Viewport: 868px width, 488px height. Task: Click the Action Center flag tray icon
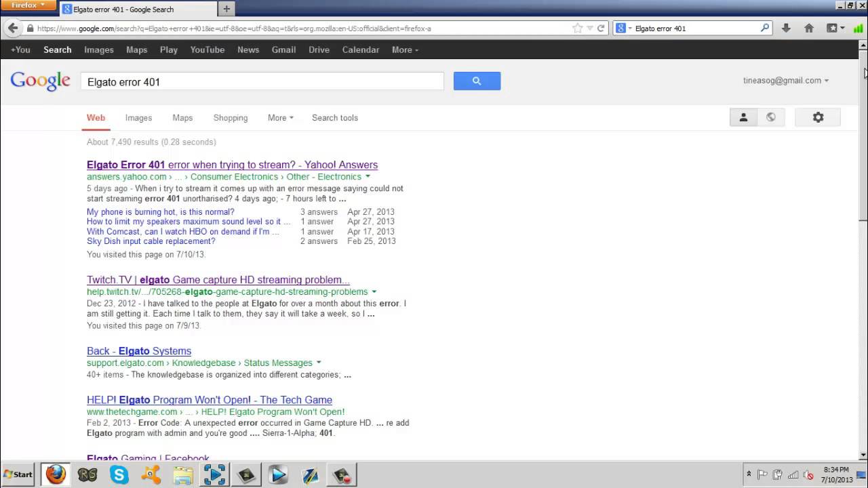click(762, 474)
